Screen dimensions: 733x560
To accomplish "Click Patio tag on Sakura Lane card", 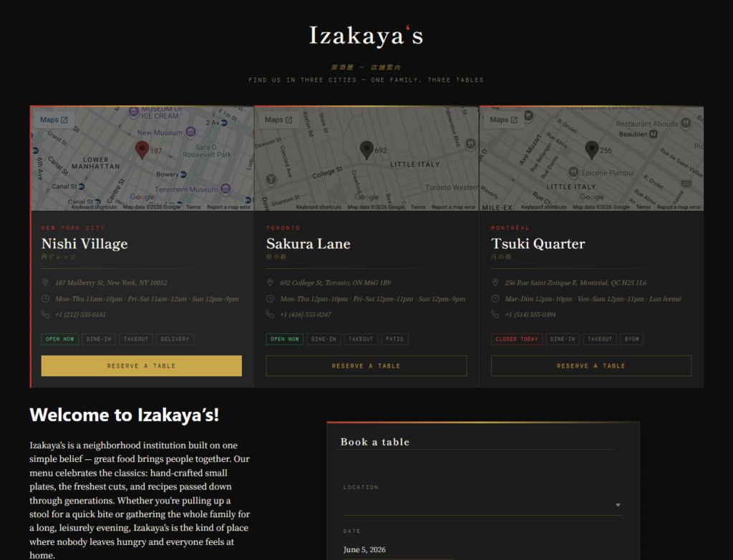I will [394, 339].
